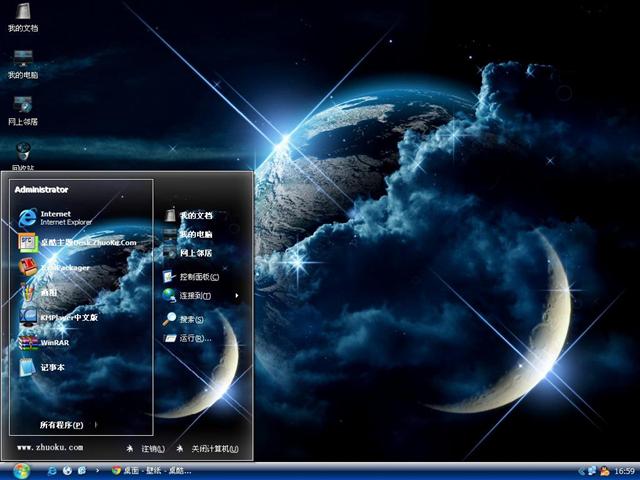Image resolution: width=640 pixels, height=480 pixels.
Task: Click the system tray clock showing 16:59
Action: click(x=625, y=470)
